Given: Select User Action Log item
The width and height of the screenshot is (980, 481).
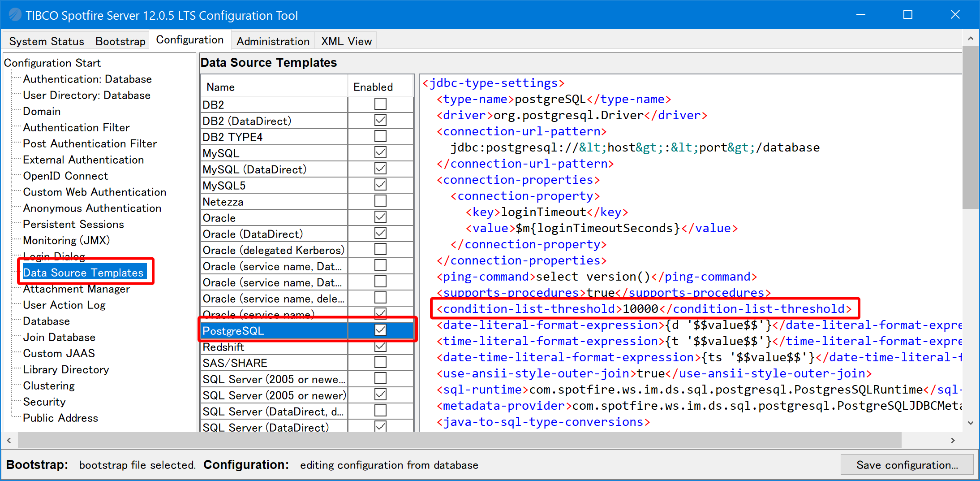Looking at the screenshot, I should (x=64, y=305).
